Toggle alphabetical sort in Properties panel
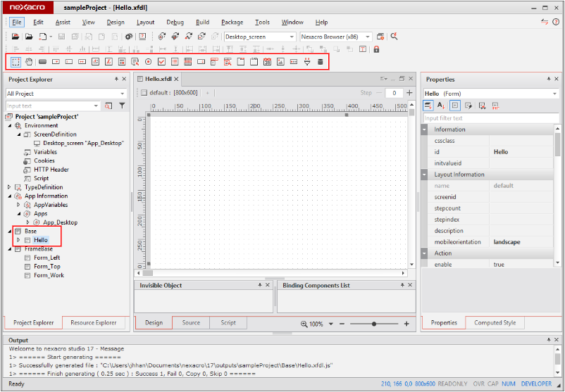 click(441, 106)
